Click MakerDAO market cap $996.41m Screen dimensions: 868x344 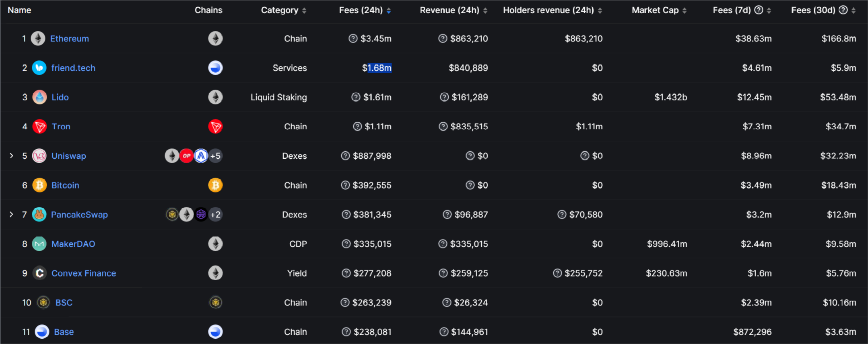pyautogui.click(x=667, y=244)
